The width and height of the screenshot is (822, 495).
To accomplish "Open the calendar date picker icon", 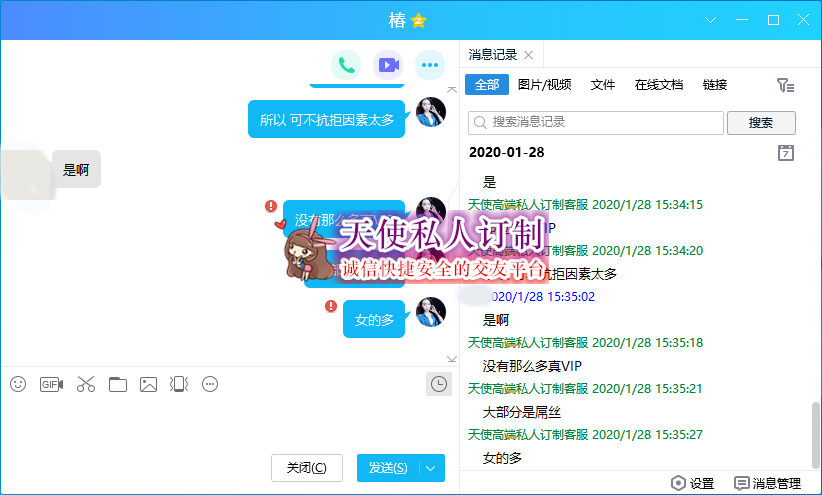I will (786, 153).
